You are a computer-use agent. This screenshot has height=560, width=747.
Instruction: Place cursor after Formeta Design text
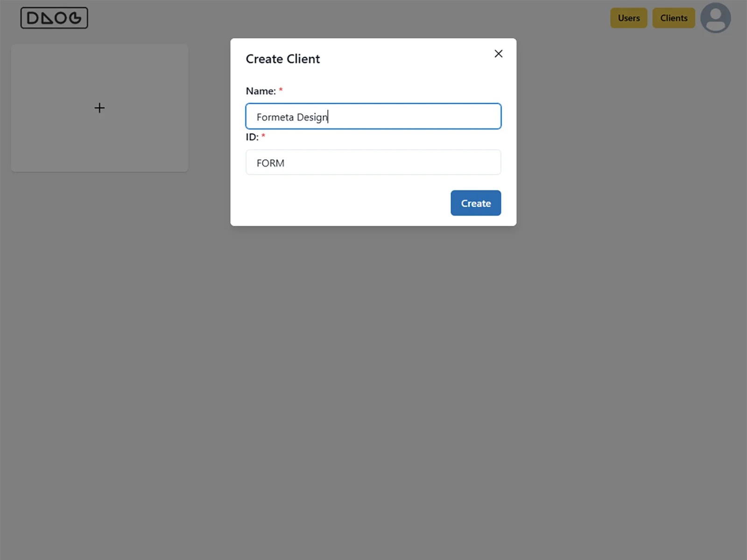pos(328,116)
